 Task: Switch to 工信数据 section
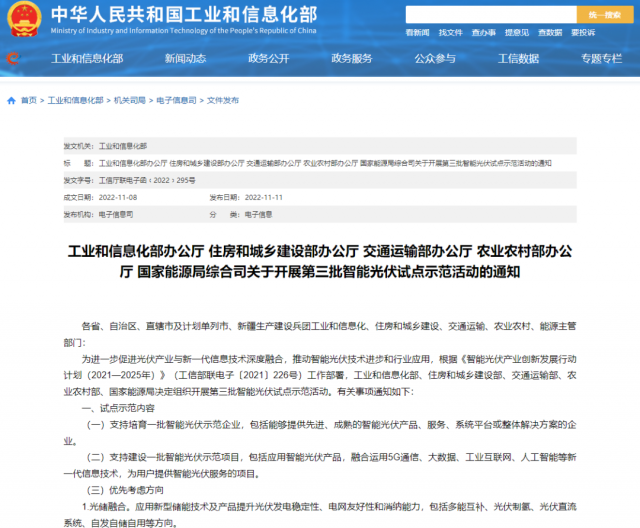coord(518,58)
